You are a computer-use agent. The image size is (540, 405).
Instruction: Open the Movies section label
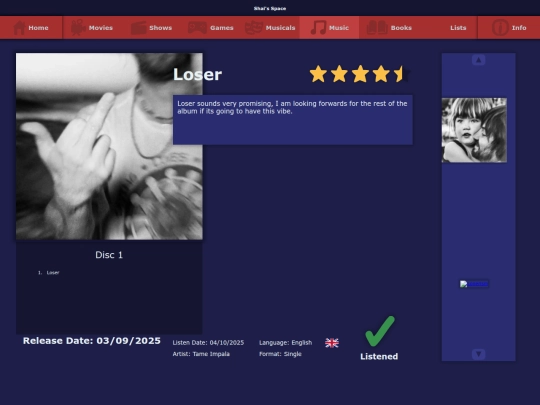click(x=101, y=28)
